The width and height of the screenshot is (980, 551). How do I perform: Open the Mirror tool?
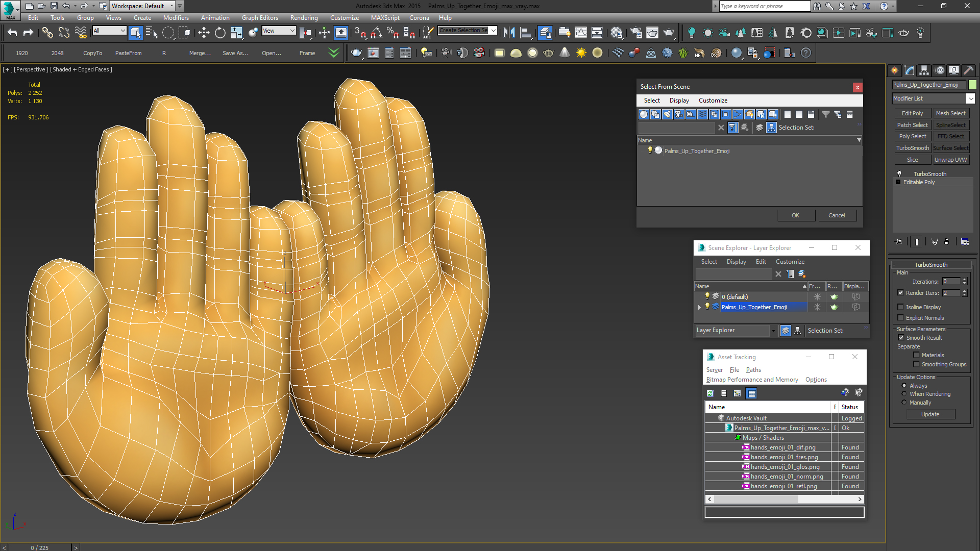(509, 33)
